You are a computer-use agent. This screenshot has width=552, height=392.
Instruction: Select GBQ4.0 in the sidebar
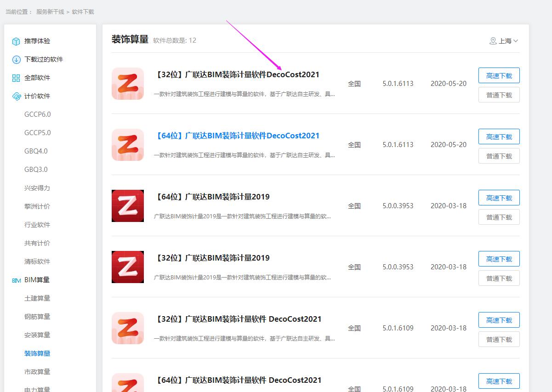coord(36,151)
